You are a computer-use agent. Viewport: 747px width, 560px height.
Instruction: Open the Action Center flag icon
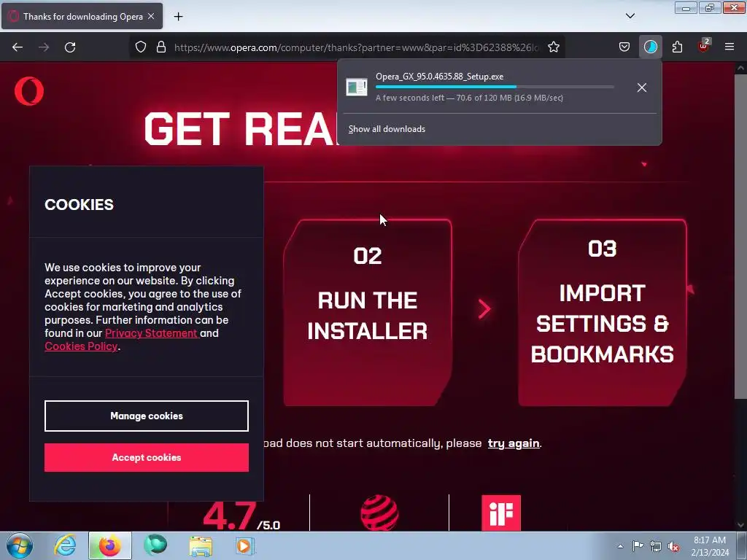pos(638,546)
